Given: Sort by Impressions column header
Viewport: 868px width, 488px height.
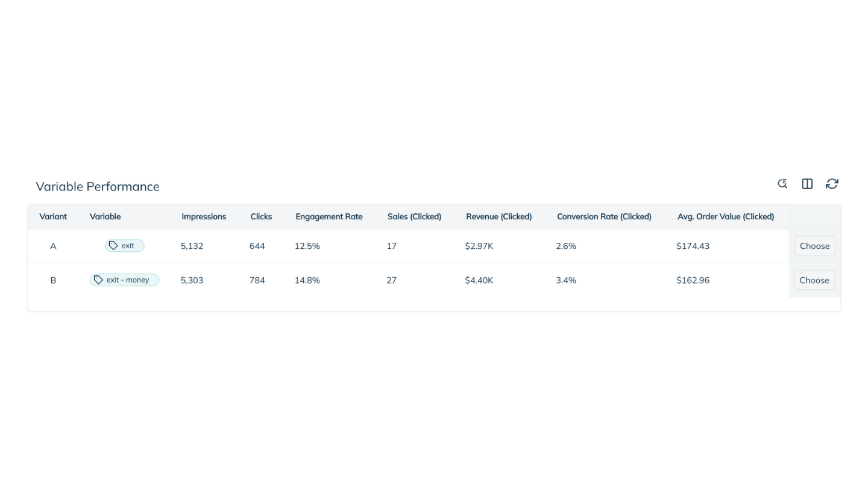Looking at the screenshot, I should coord(204,216).
